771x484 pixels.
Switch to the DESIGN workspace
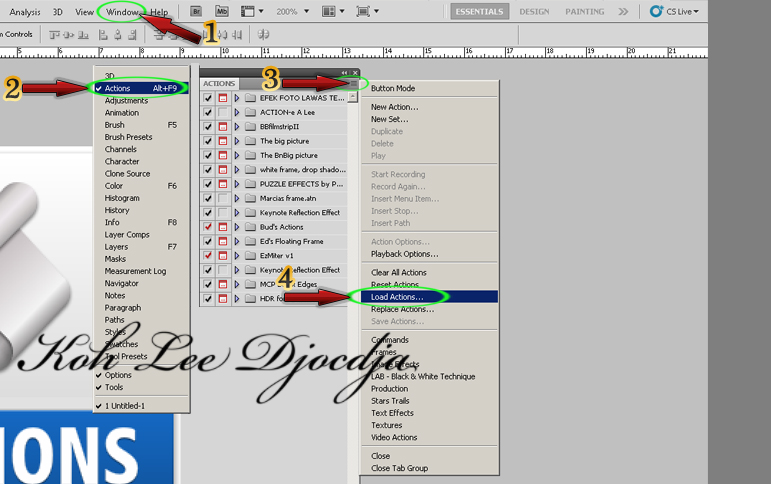tap(534, 12)
